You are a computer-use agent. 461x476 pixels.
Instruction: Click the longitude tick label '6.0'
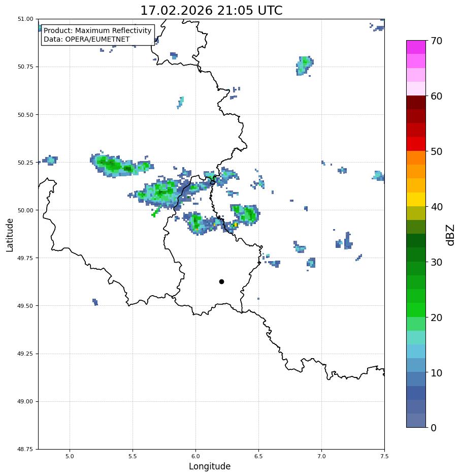coord(196,456)
